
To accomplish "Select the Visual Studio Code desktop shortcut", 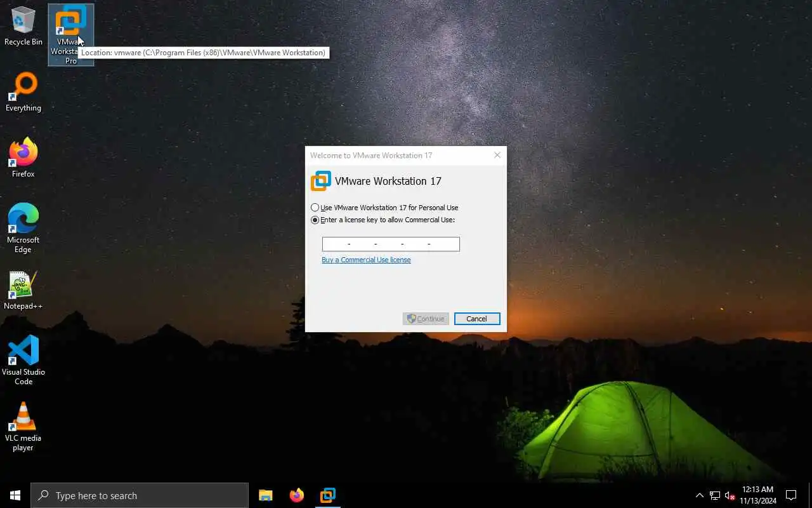I will (x=23, y=361).
